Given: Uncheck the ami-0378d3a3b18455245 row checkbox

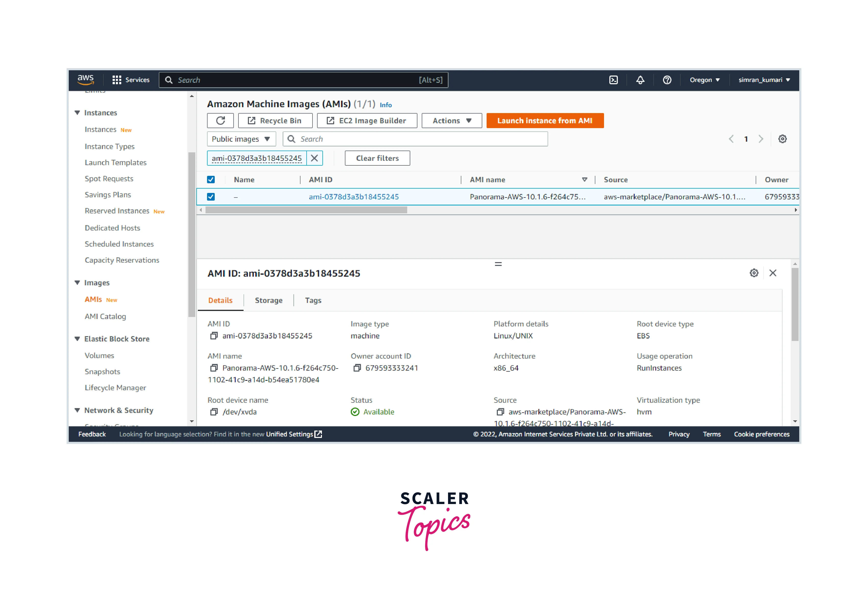Looking at the screenshot, I should [x=211, y=197].
